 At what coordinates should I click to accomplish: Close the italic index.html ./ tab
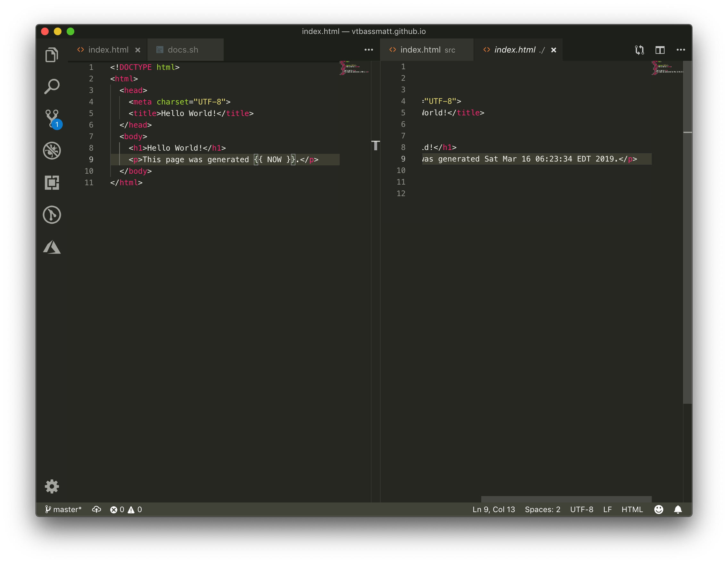pos(553,50)
